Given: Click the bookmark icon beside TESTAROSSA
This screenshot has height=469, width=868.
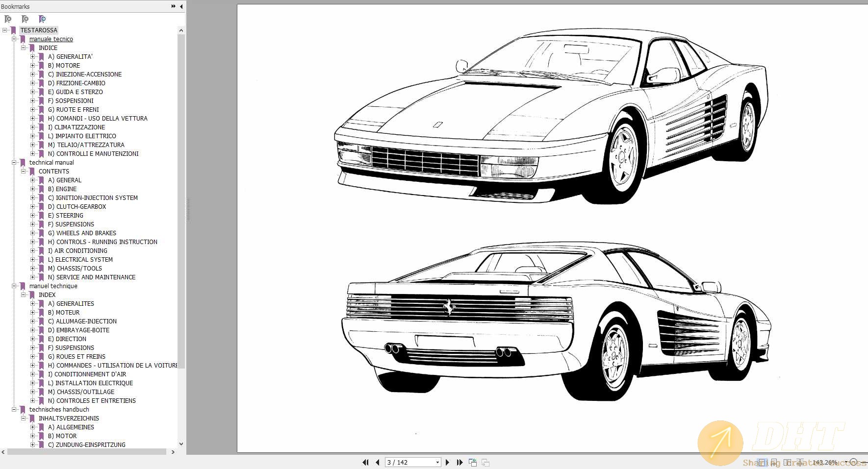Looking at the screenshot, I should [x=13, y=30].
